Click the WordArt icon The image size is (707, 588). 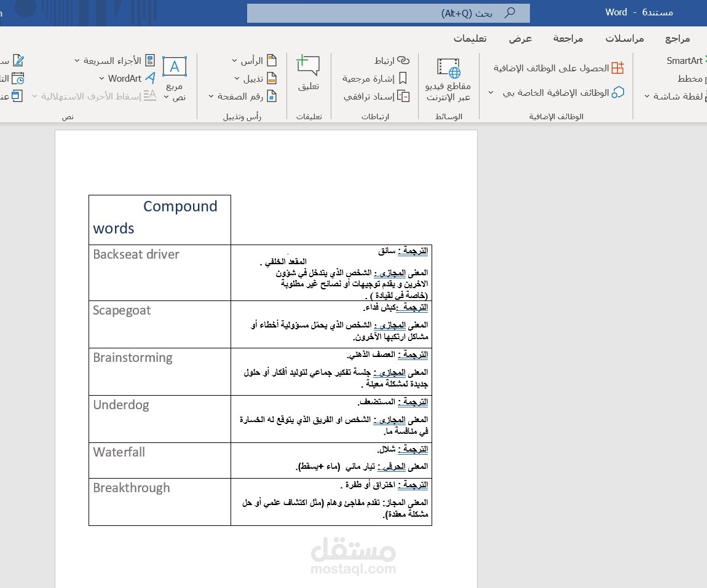[x=151, y=78]
